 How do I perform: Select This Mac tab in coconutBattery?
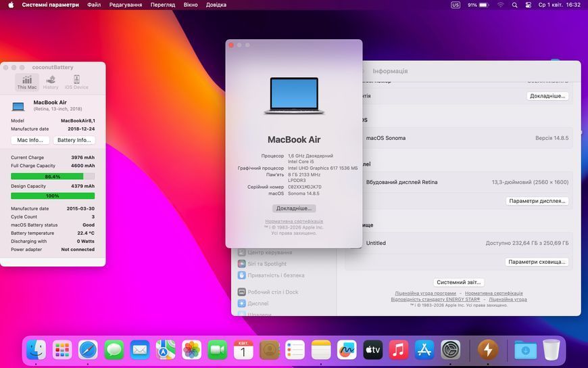pos(27,82)
